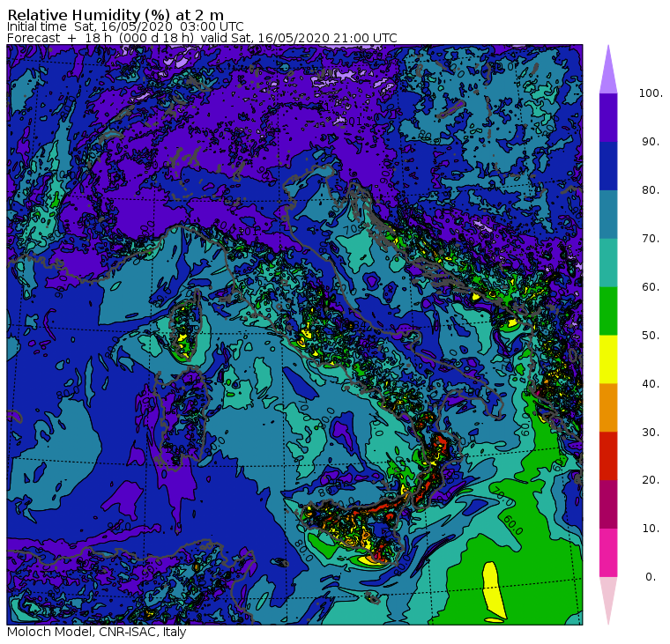Click the '70.' colorbar label

coord(651,238)
